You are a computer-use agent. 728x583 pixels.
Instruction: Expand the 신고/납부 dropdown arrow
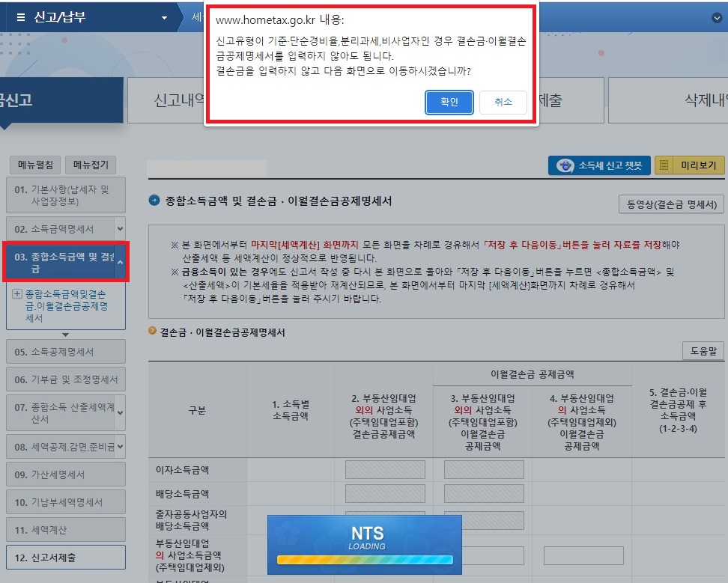(x=164, y=18)
